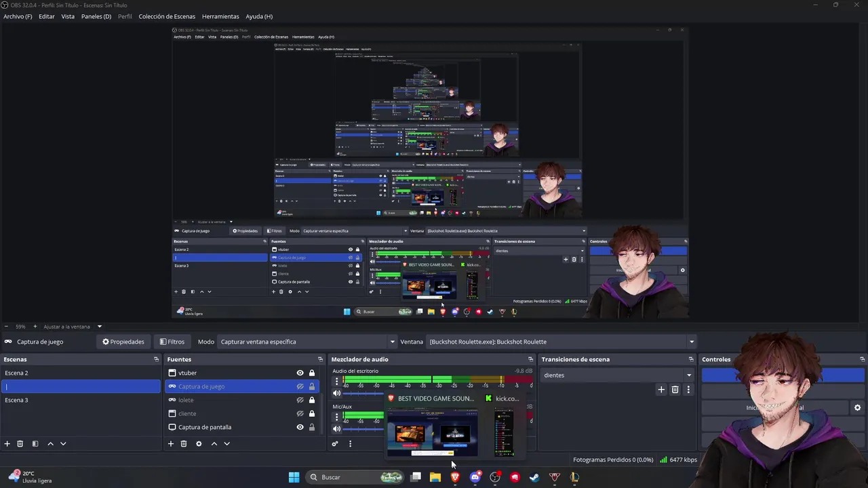Screen dimensions: 868x488
Task: Add a new source in Fuentes panel
Action: (x=171, y=444)
